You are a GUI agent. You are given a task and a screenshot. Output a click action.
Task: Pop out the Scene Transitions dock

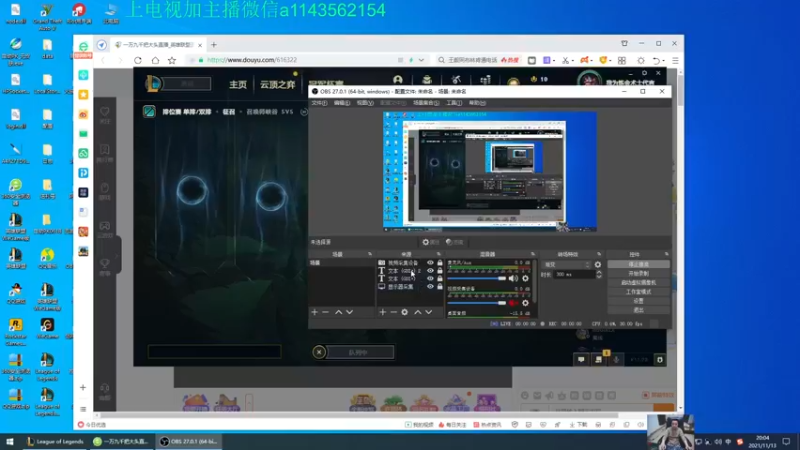tap(599, 254)
